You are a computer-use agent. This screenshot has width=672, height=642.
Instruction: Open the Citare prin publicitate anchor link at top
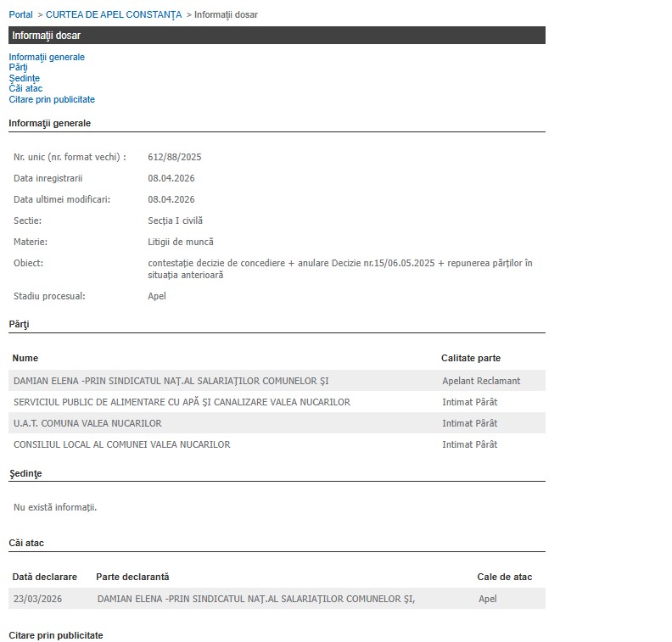tap(52, 99)
